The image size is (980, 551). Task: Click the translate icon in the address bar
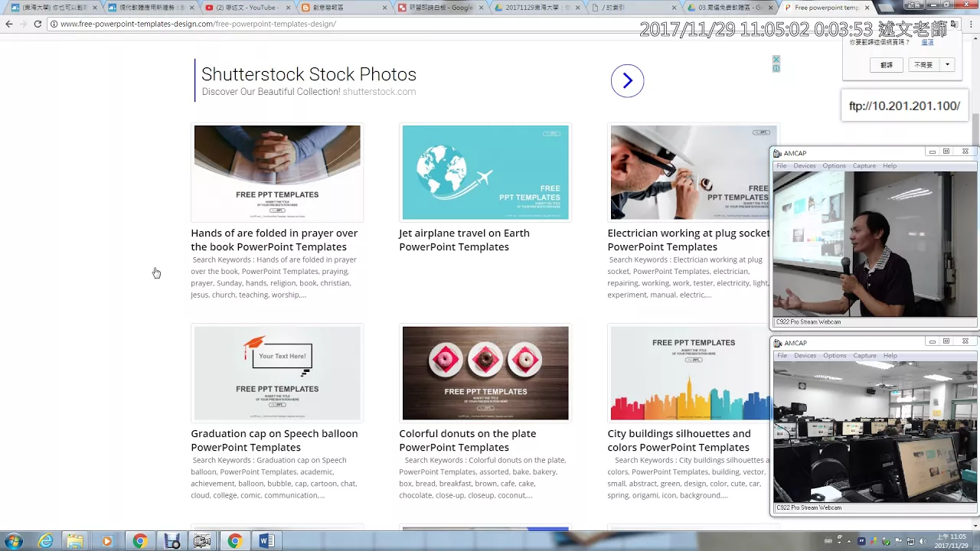click(954, 24)
